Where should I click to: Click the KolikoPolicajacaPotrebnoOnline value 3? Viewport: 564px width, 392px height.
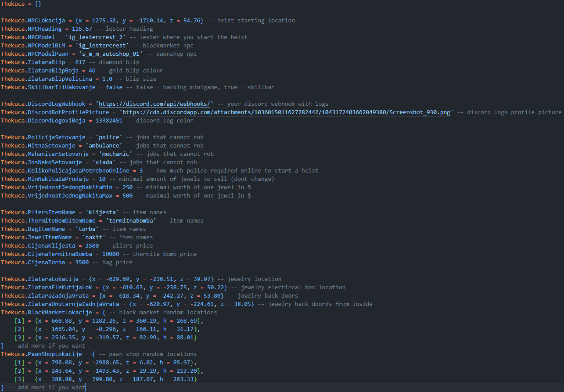pos(141,171)
